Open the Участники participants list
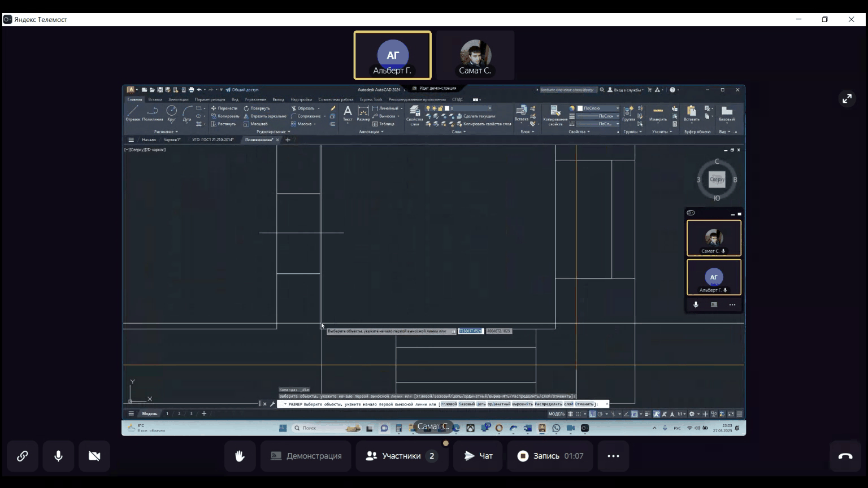The width and height of the screenshot is (868, 488). [402, 456]
